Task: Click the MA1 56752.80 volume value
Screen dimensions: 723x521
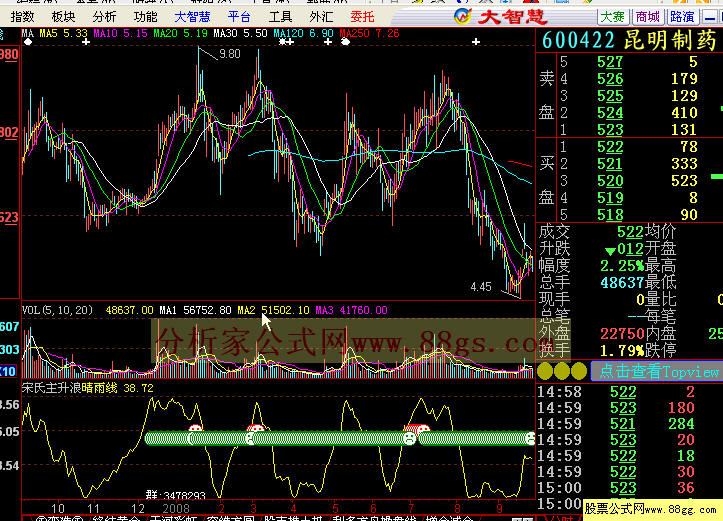Action: 196,310
